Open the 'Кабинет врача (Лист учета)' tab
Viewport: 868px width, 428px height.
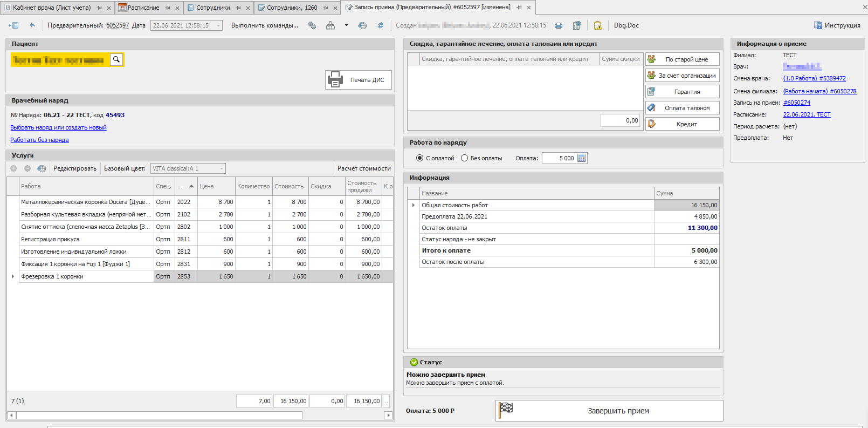(52, 8)
